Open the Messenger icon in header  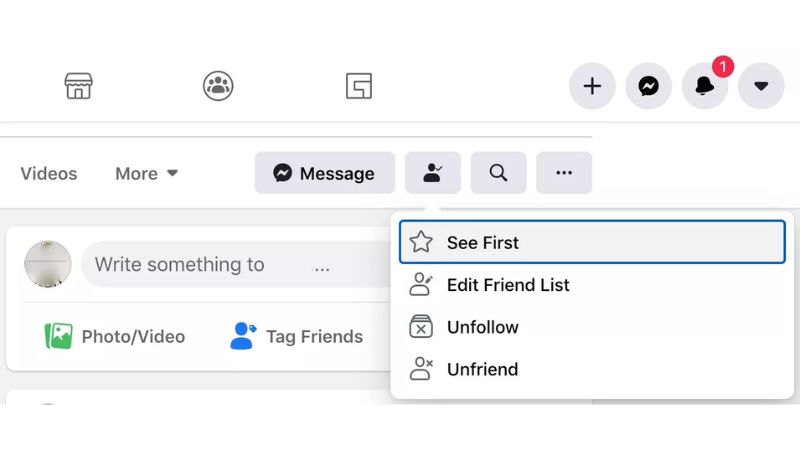[648, 86]
